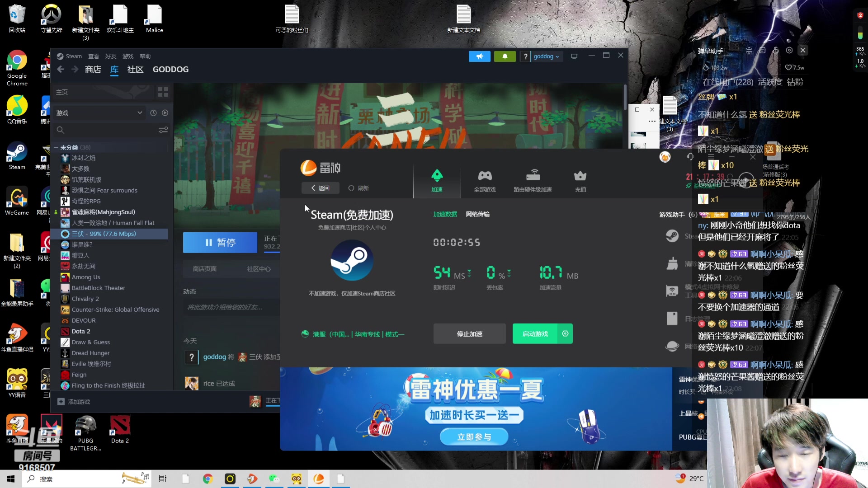The image size is (868, 488).
Task: Open 全部游戏 gamepad tab
Action: pos(485,181)
